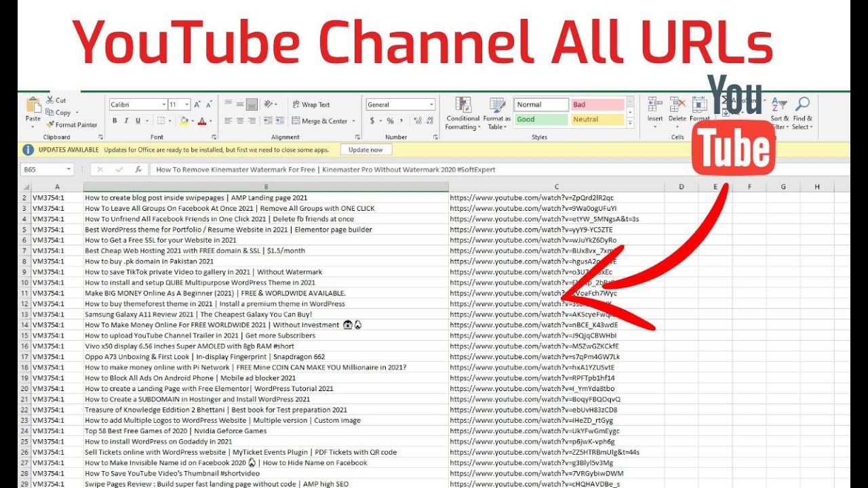Open the General number format dropdown
The width and height of the screenshot is (868, 488).
coord(431,104)
